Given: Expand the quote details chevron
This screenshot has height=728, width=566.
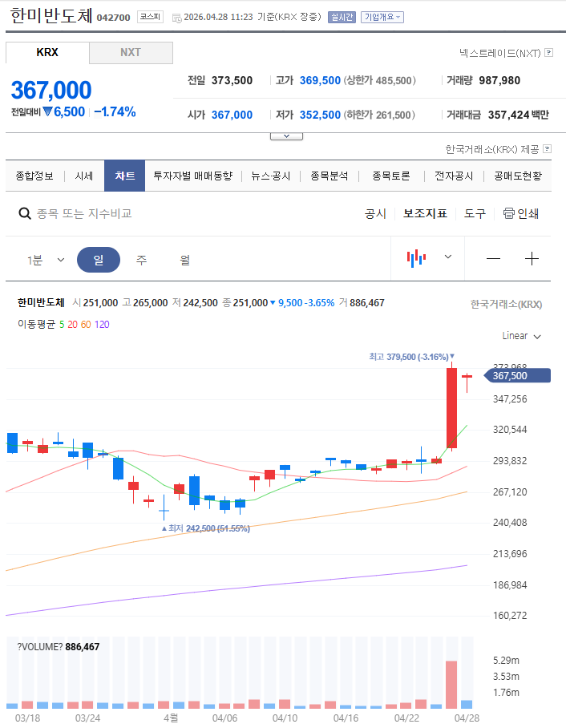Looking at the screenshot, I should tap(286, 136).
